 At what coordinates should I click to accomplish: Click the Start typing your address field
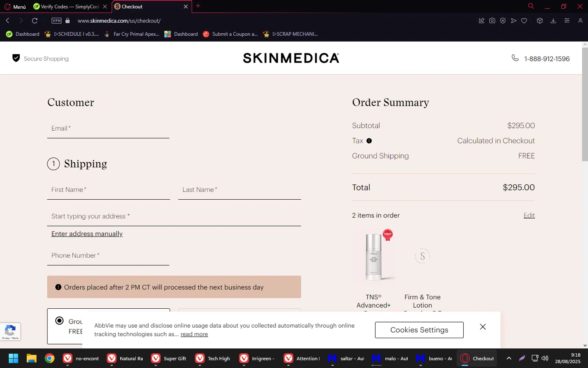174,217
